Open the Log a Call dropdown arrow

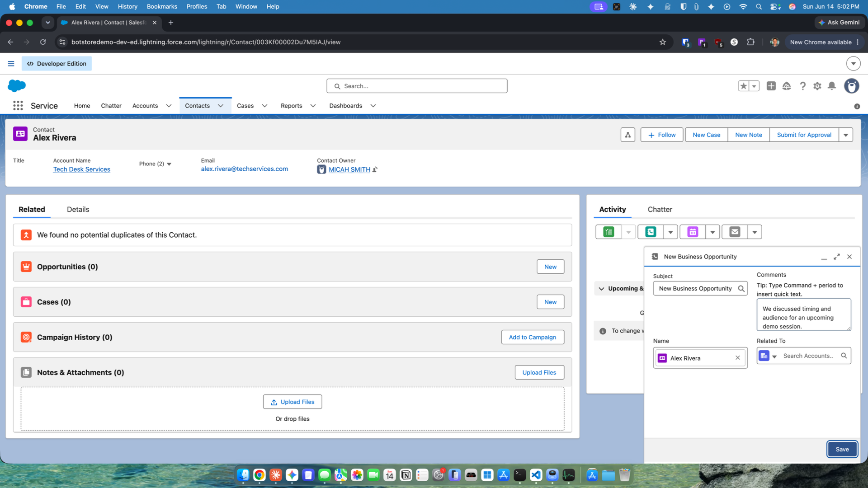point(670,232)
